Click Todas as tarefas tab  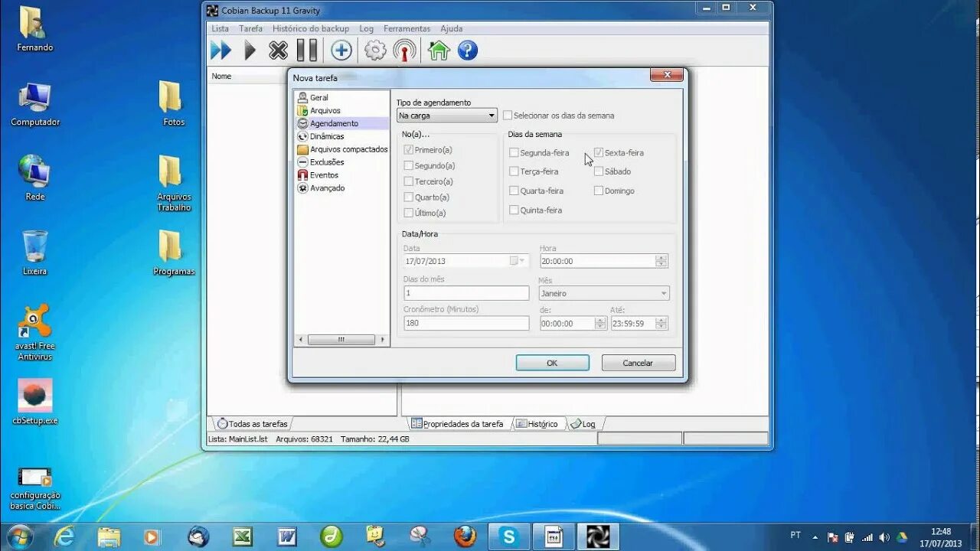point(252,423)
